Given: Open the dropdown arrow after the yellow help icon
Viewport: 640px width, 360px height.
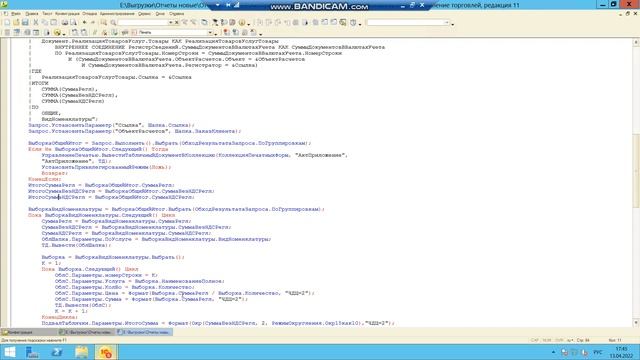Looking at the screenshot, I should 249,24.
